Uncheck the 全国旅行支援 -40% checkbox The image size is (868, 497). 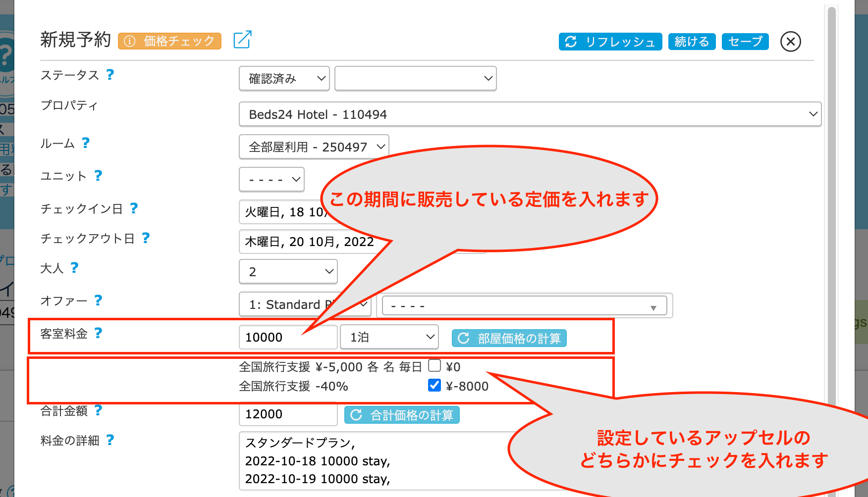click(x=434, y=386)
